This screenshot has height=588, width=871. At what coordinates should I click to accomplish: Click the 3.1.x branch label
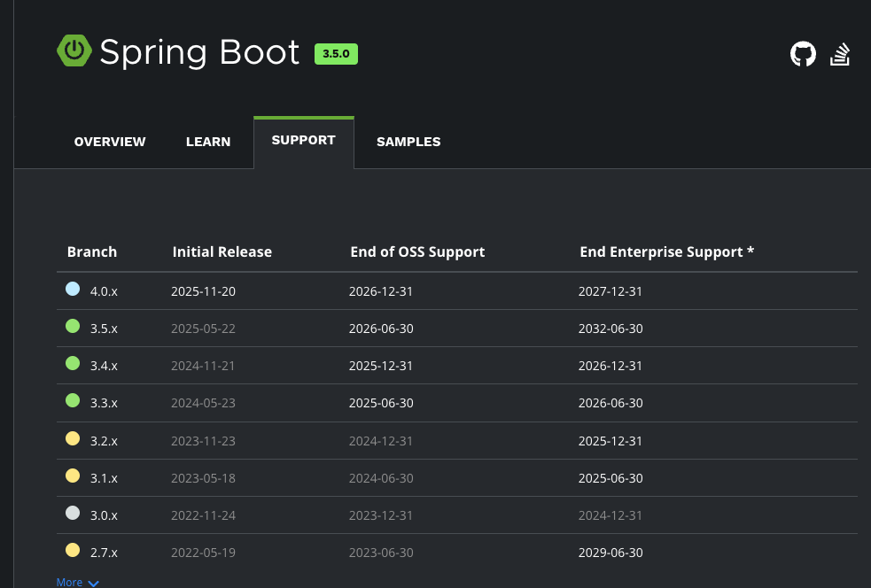point(104,477)
